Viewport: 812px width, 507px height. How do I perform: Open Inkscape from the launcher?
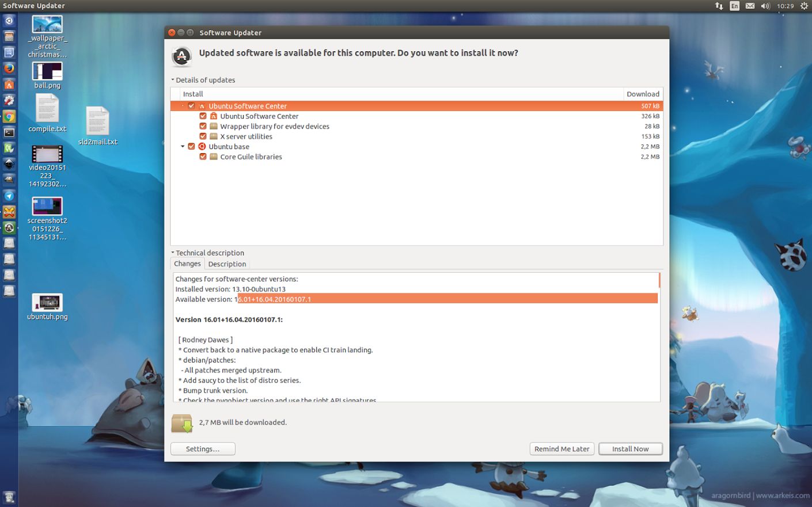click(9, 164)
